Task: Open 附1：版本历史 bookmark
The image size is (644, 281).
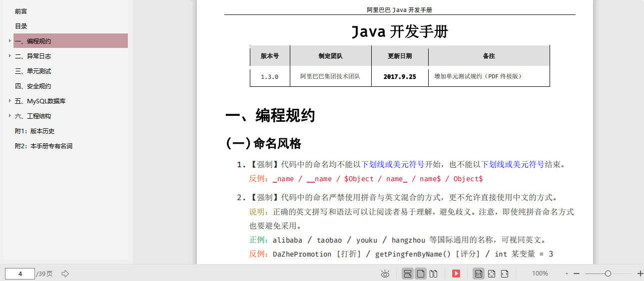Action: click(x=34, y=131)
